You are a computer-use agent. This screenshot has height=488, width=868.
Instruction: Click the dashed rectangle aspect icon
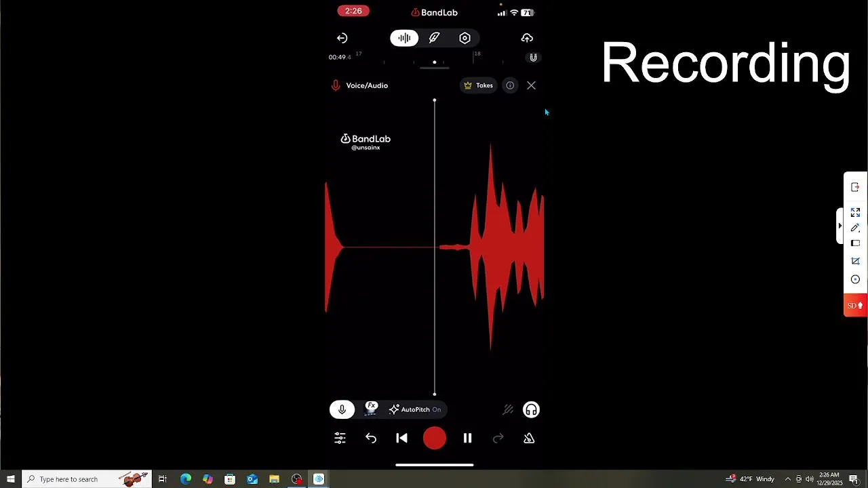pyautogui.click(x=855, y=243)
